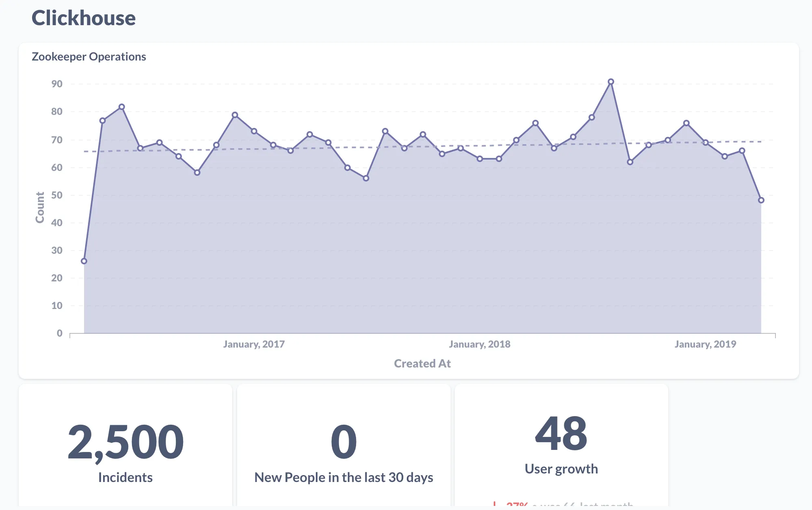The height and width of the screenshot is (510, 812).
Task: Click the January, 2019 axis label
Action: [705, 344]
